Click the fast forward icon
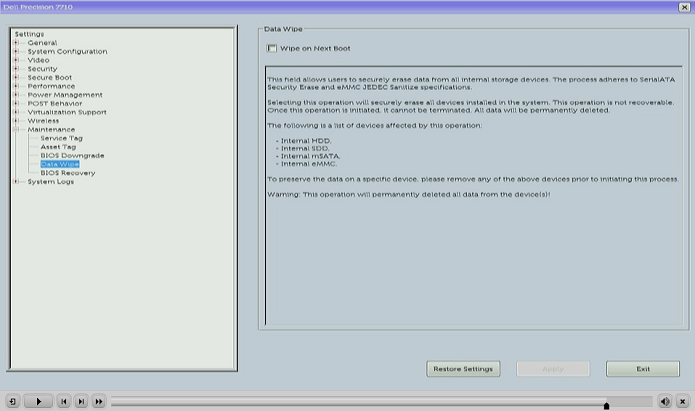 [x=98, y=402]
